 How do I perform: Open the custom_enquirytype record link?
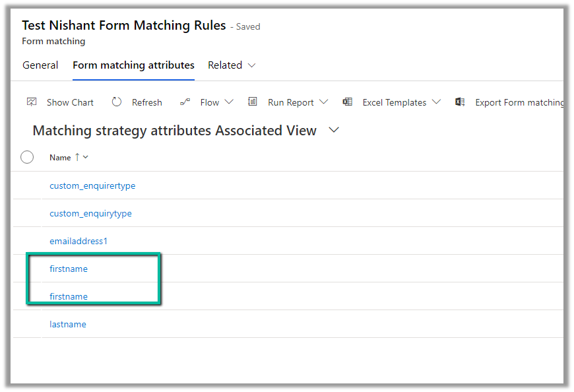click(90, 213)
